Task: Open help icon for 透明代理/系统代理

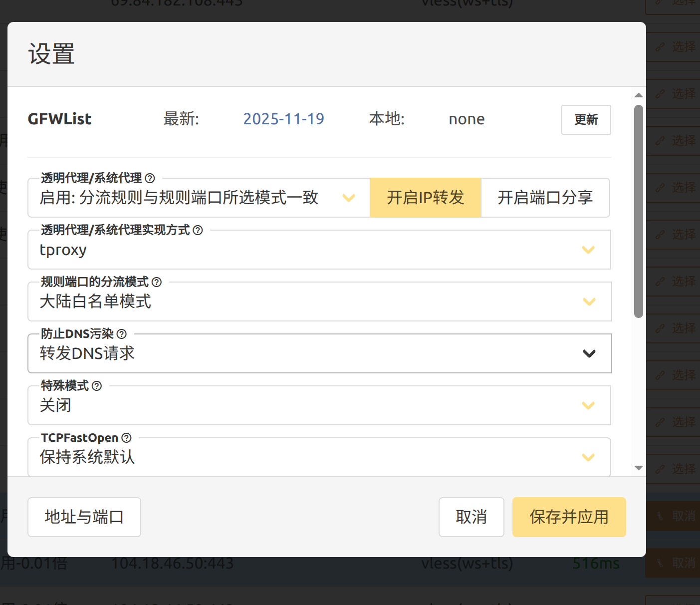Action: [x=150, y=178]
